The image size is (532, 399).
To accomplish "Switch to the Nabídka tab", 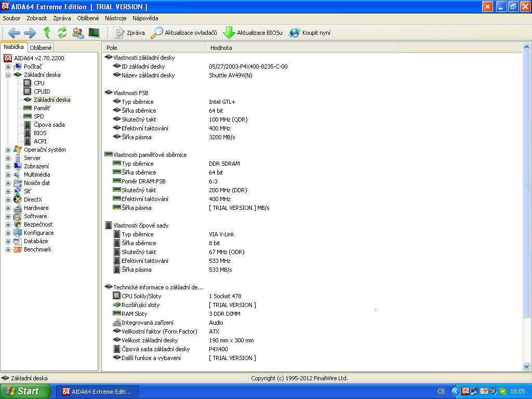I will point(14,47).
